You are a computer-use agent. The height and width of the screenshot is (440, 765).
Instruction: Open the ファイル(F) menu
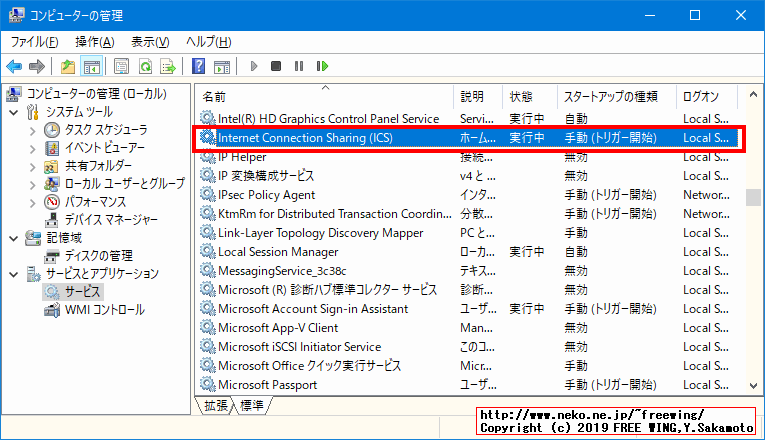point(35,42)
